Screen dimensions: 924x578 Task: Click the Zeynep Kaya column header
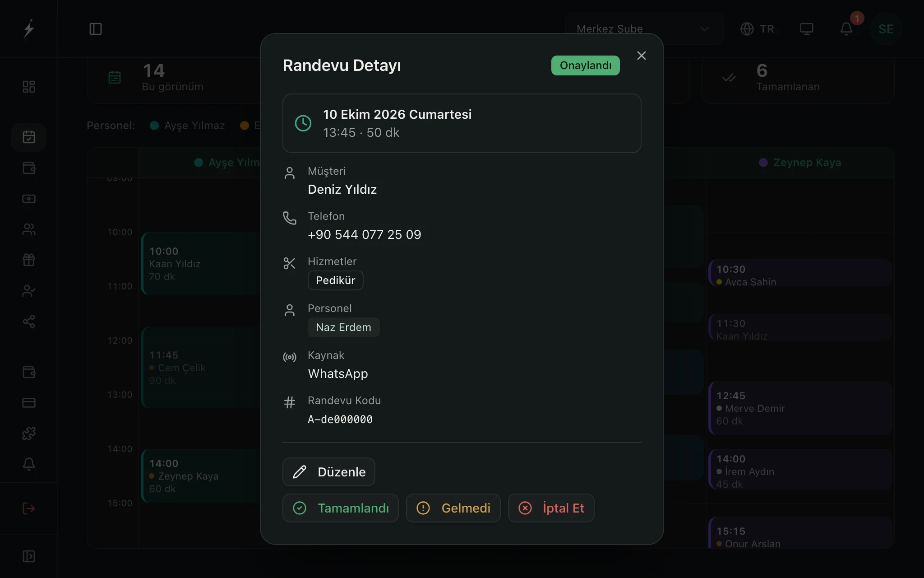[800, 163]
